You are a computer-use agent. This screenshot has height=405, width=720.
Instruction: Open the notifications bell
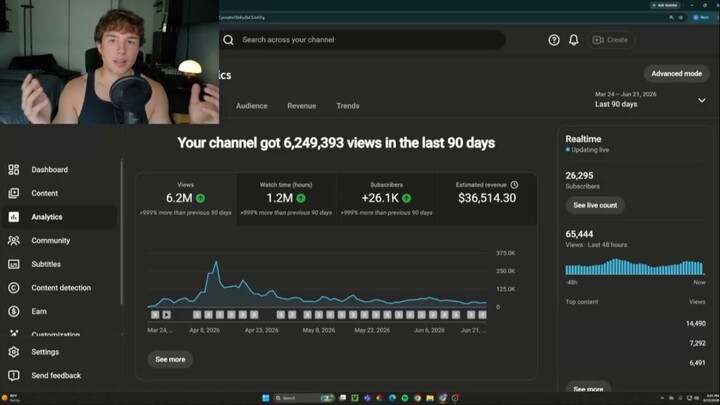coord(574,40)
